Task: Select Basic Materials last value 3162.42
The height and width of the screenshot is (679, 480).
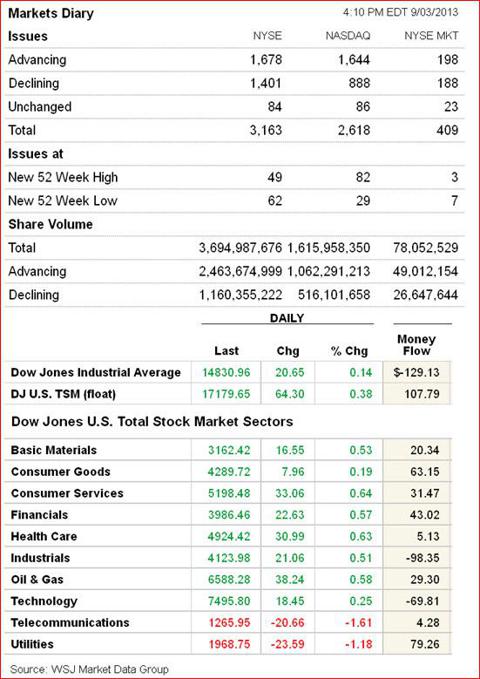Action: point(229,450)
